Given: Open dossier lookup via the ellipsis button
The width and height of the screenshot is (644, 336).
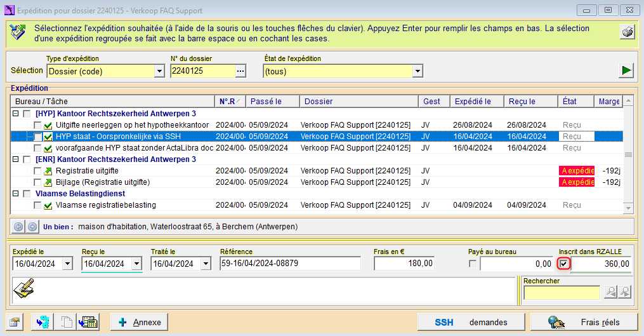Looking at the screenshot, I should pyautogui.click(x=240, y=71).
